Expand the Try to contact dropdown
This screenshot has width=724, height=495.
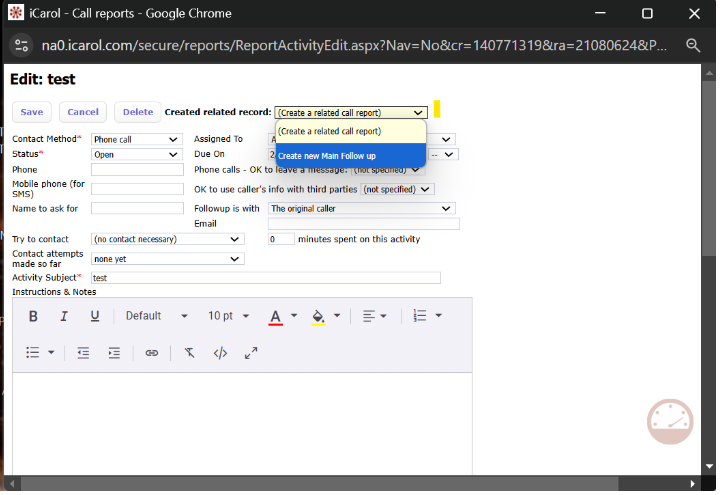167,240
